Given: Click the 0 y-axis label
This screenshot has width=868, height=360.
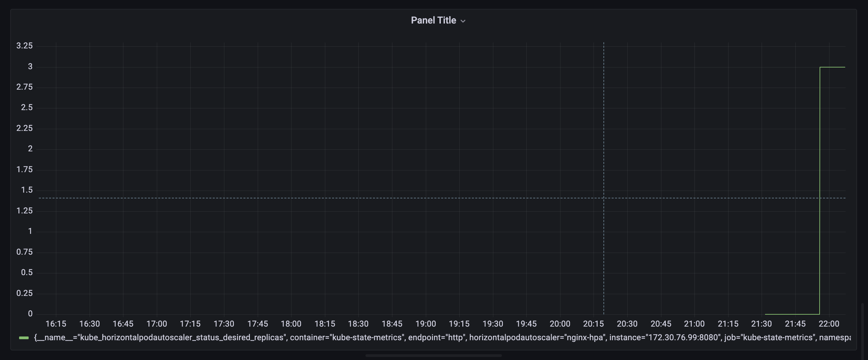Looking at the screenshot, I should tap(30, 314).
